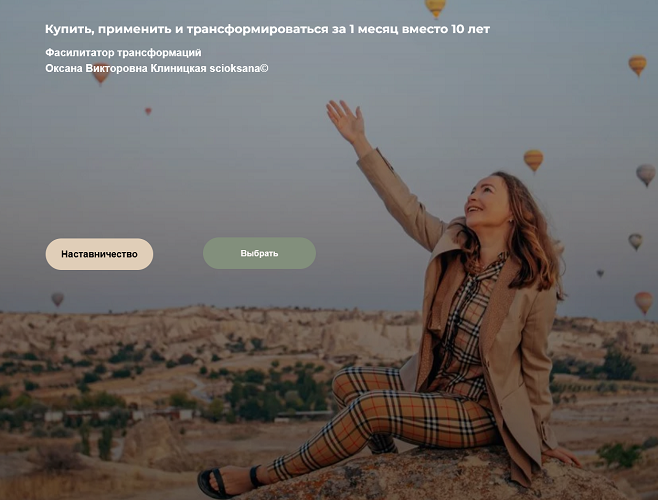
Task: Click the name Оксана Викторовна Клиницкая scioksana©
Action: coord(157,68)
